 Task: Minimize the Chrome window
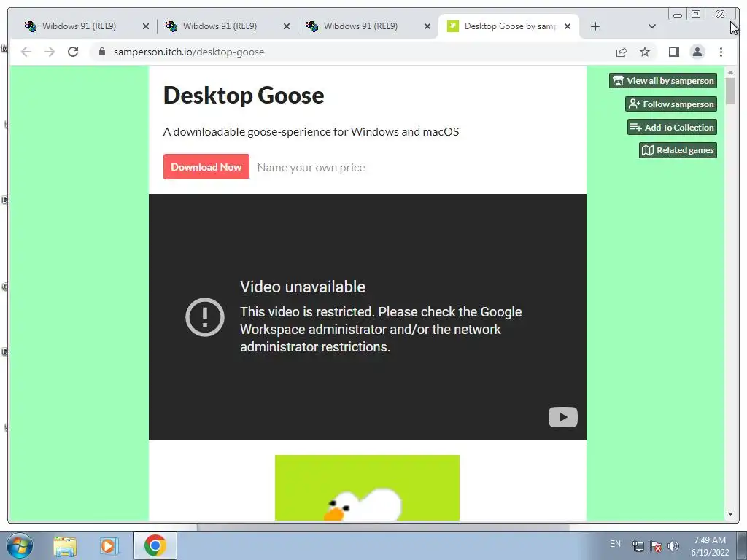pos(678,15)
